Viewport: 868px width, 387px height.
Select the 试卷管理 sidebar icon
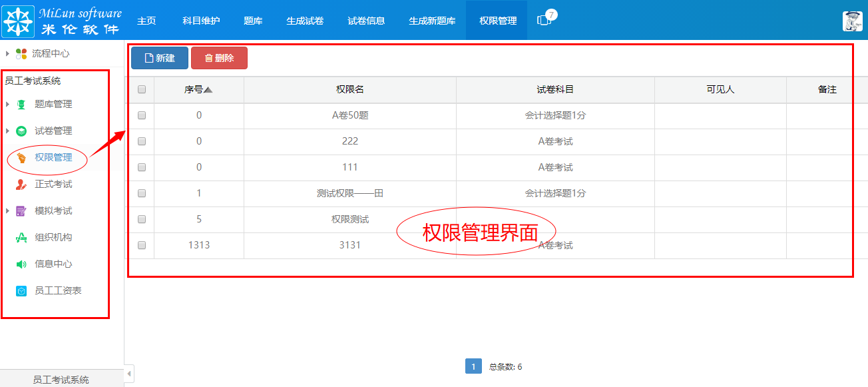point(23,131)
